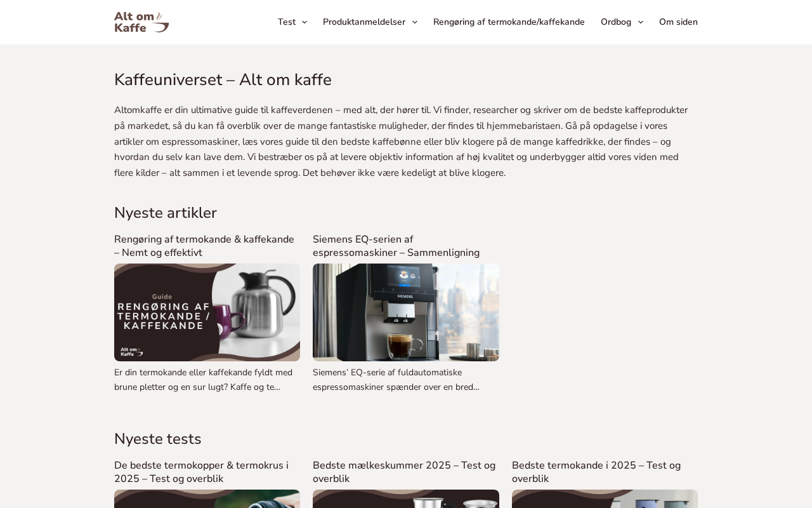This screenshot has width=812, height=508.
Task: Expand the Produktanmeldelser chevron arrow
Action: (x=415, y=22)
